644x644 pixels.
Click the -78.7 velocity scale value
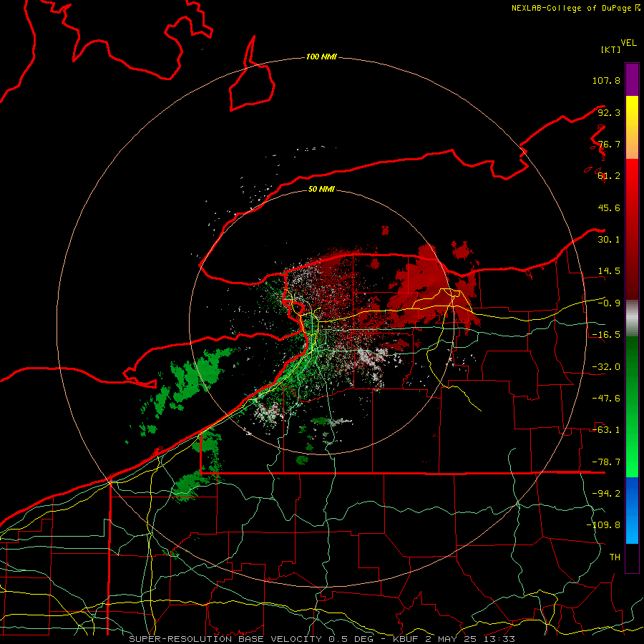(606, 462)
